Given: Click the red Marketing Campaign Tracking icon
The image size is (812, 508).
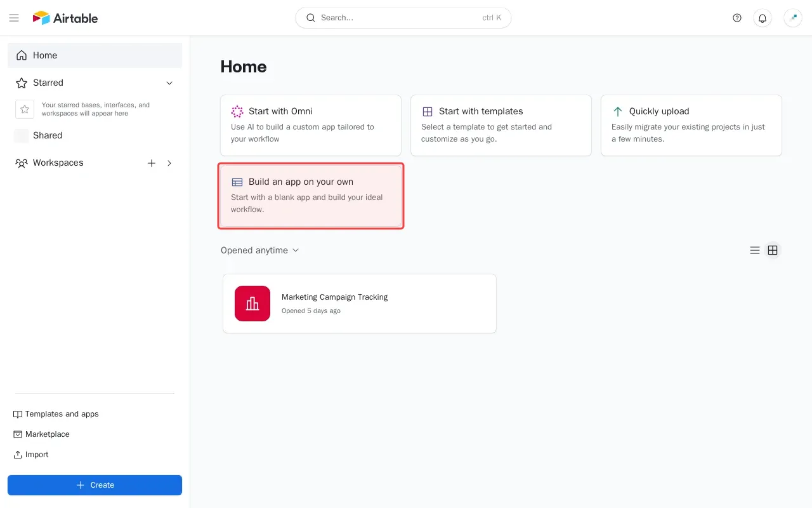Looking at the screenshot, I should (252, 304).
